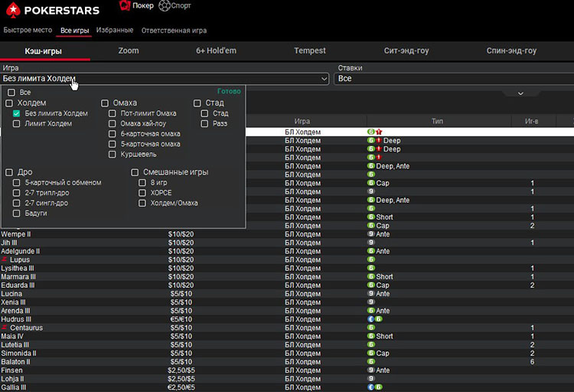Viewport: 574px width, 392px height.
Task: Open the Ставки dropdown showing Все
Action: click(454, 78)
